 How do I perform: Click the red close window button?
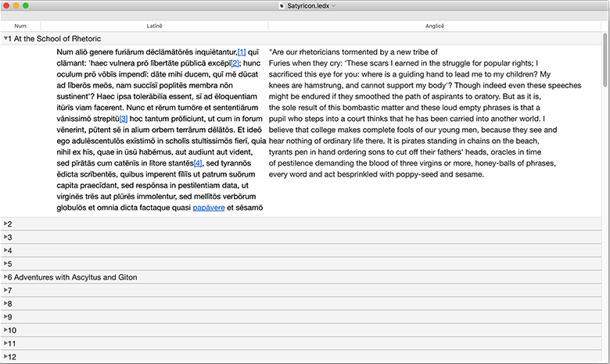click(x=6, y=5)
